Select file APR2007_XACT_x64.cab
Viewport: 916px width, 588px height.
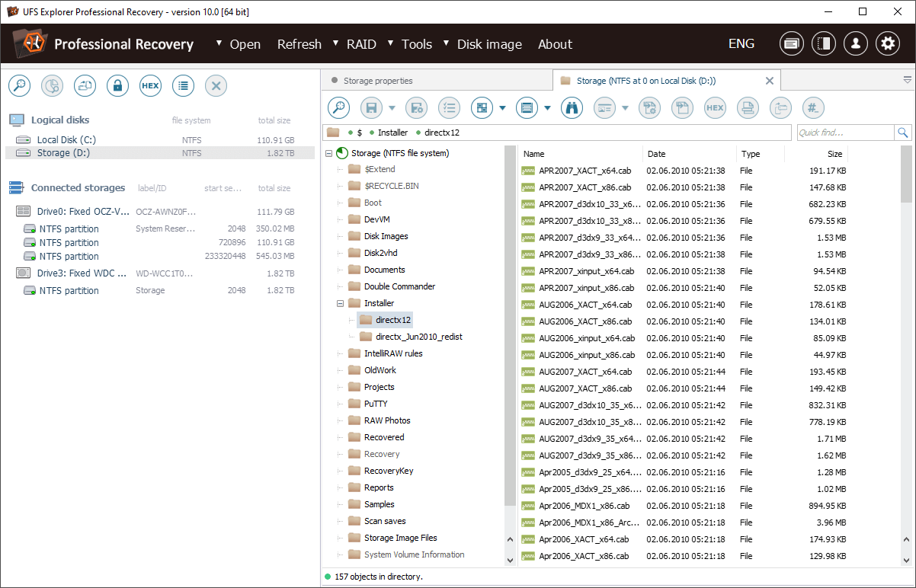point(585,171)
